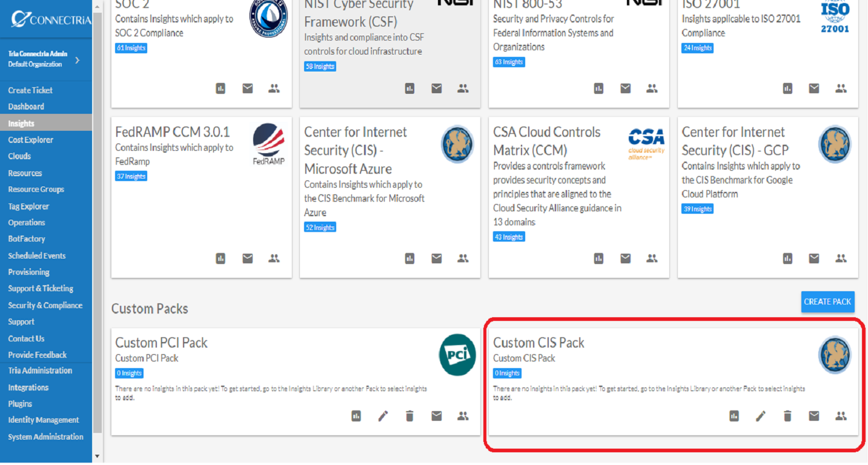
Task: Click the sidebar scroll down arrow
Action: [98, 456]
